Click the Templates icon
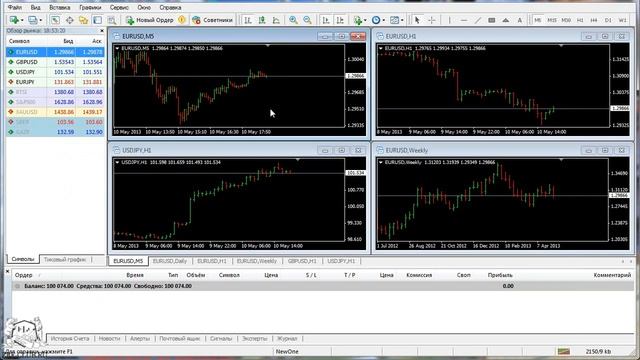Viewport: 640px width, 360px height. click(x=394, y=20)
